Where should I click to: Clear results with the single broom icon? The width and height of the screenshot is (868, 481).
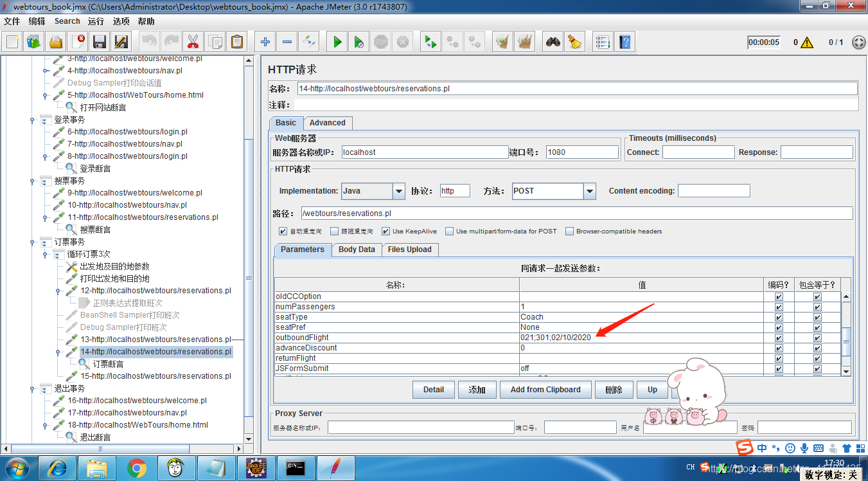point(502,42)
